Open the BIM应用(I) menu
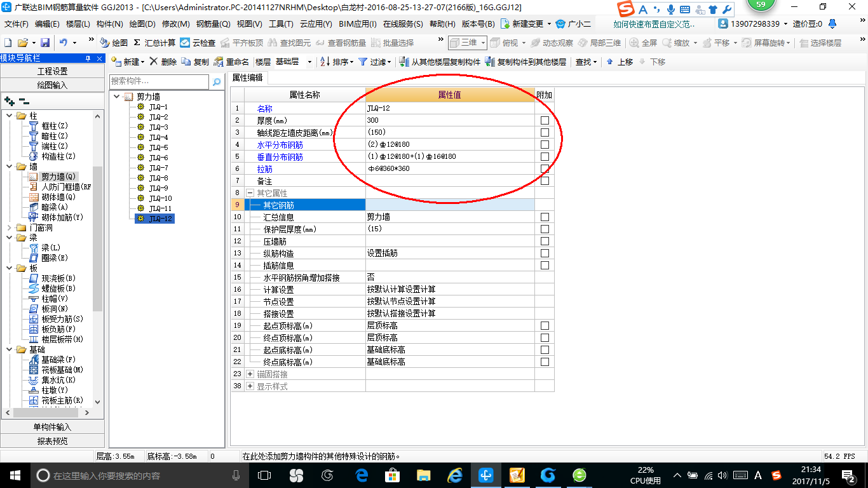The image size is (868, 488). tap(358, 24)
